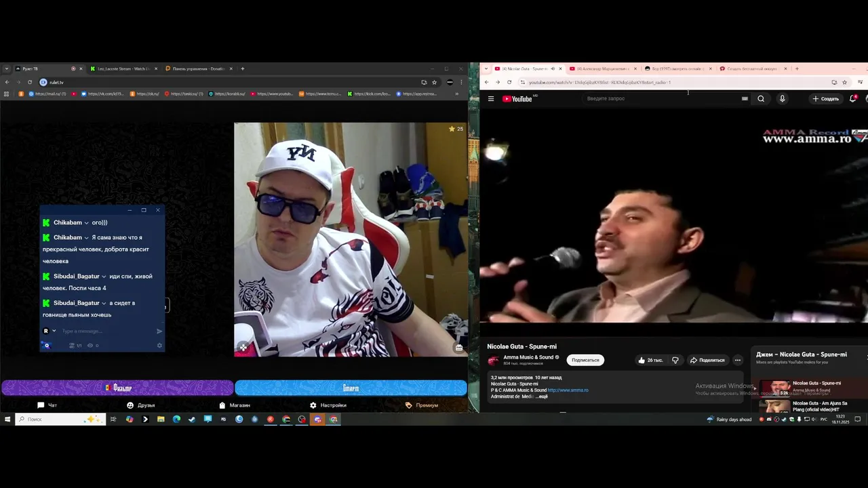Click the blue Старт button

[x=351, y=388]
